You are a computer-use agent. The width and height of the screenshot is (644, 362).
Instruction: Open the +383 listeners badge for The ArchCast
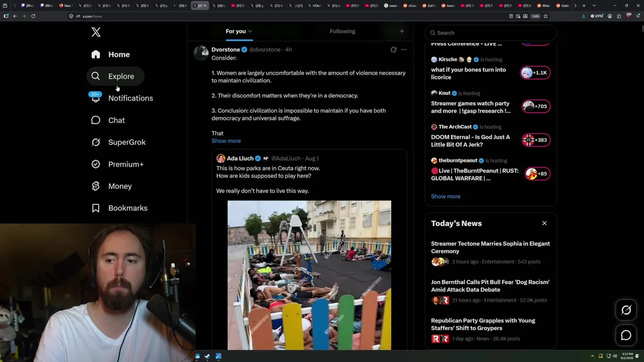[535, 140]
